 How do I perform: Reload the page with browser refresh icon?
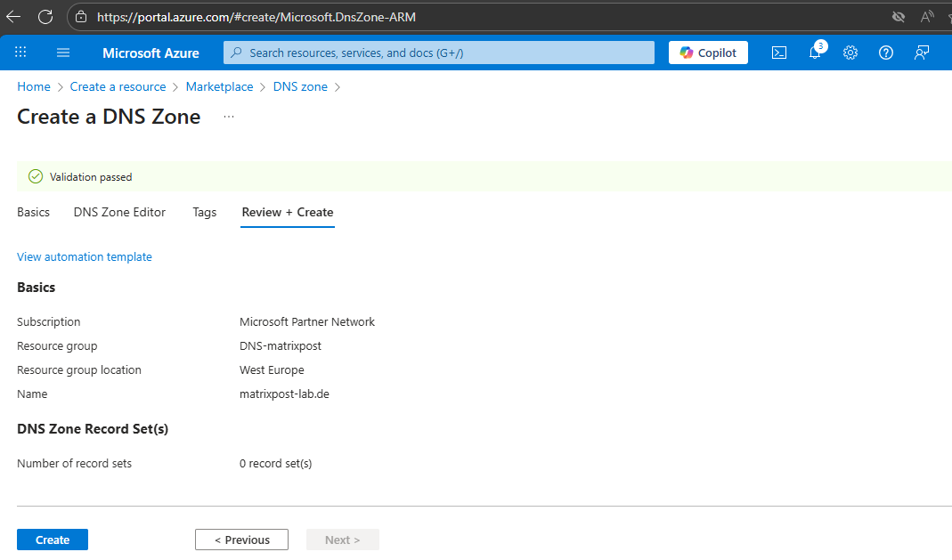[x=45, y=16]
